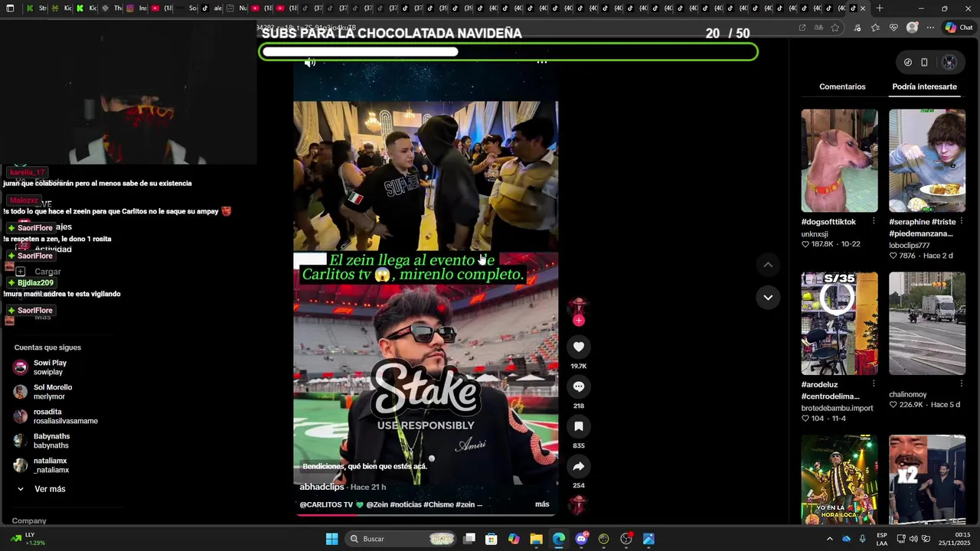
Task: Click the brotedebambu.import username
Action: (837, 409)
